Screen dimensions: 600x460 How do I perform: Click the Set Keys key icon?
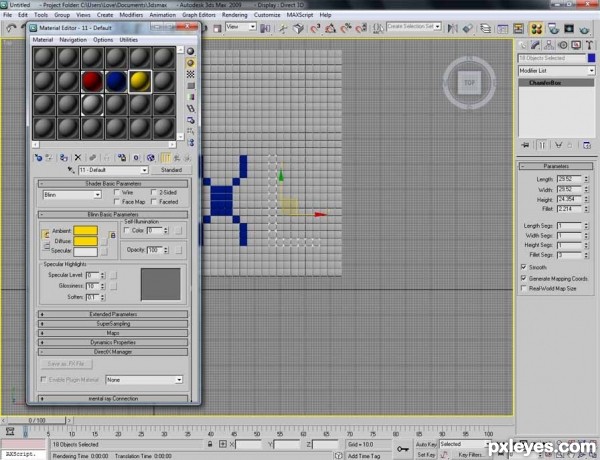point(403,449)
